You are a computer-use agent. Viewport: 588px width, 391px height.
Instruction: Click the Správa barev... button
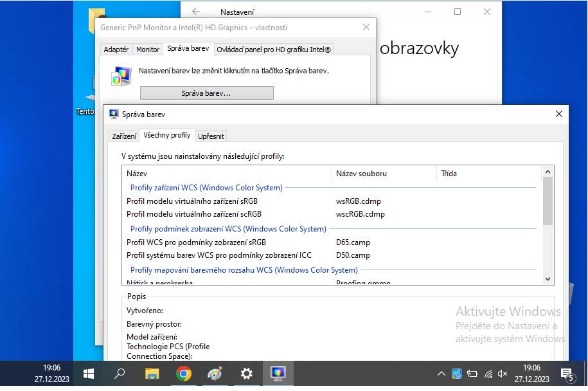point(207,93)
